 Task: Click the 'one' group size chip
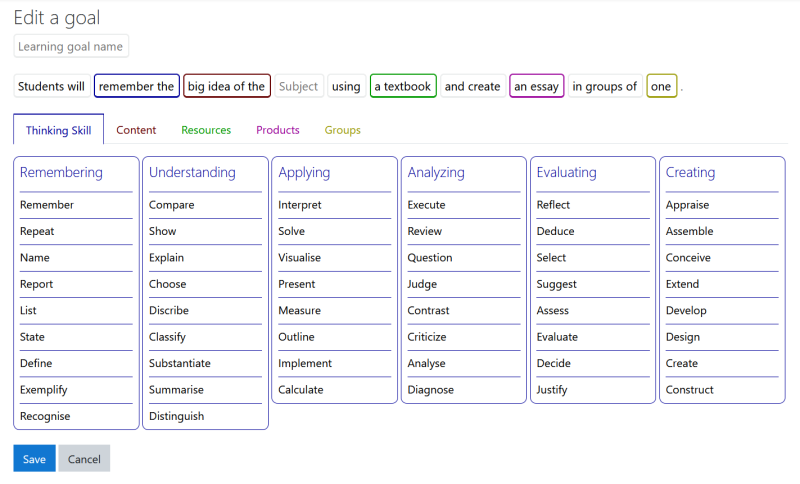(661, 86)
